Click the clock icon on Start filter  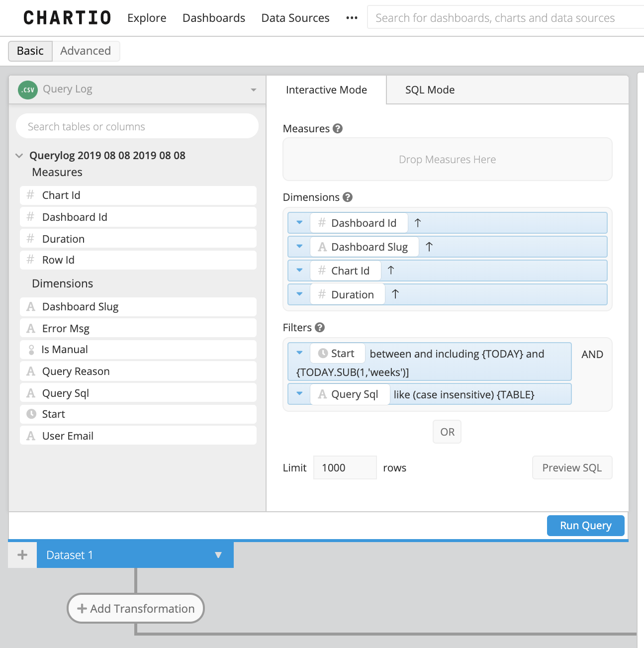[323, 353]
